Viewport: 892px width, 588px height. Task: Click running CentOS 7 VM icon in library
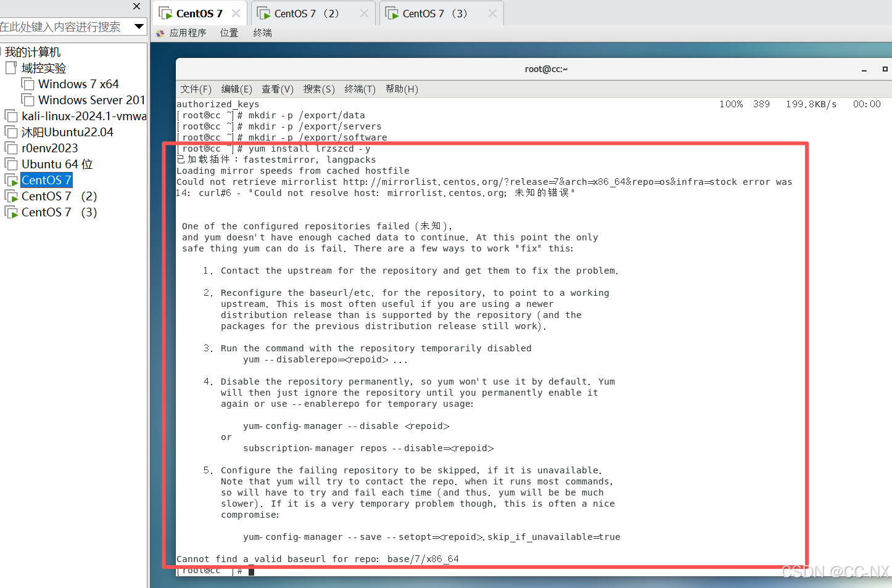(x=11, y=180)
